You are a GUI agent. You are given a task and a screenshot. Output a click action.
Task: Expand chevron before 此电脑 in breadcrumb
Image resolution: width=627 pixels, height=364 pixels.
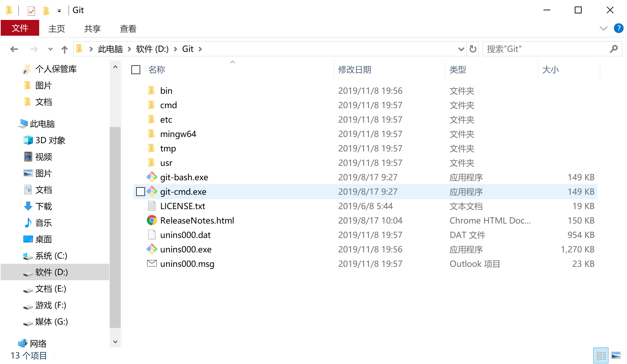(91, 49)
